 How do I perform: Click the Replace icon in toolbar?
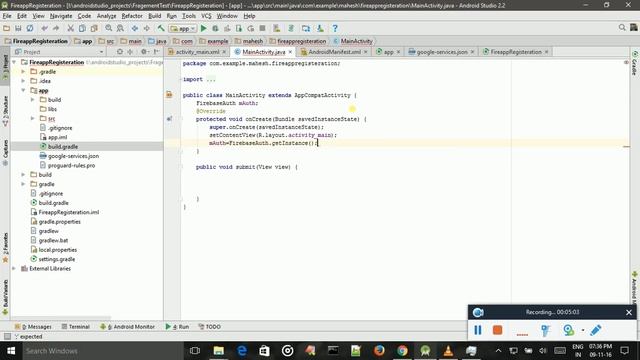pyautogui.click(x=120, y=28)
